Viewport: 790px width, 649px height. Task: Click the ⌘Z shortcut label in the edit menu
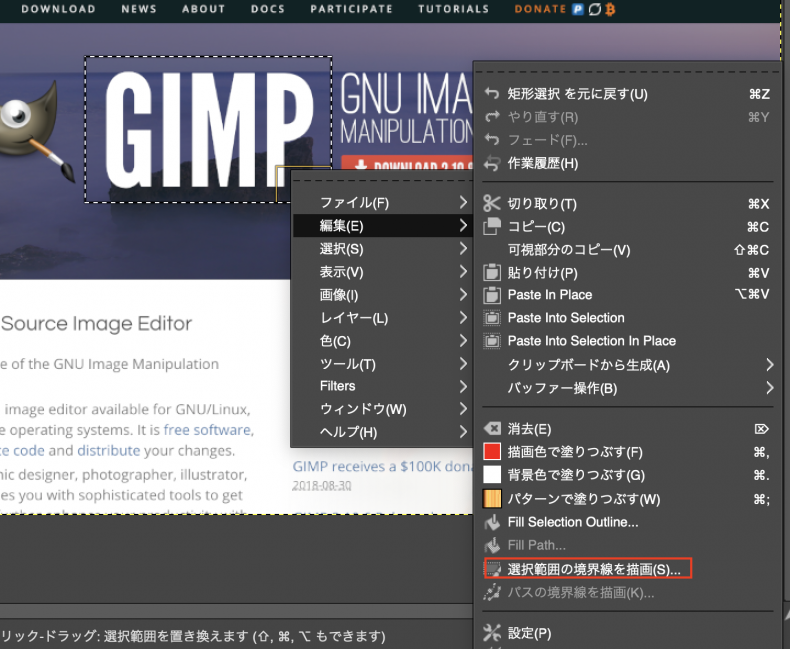759,94
